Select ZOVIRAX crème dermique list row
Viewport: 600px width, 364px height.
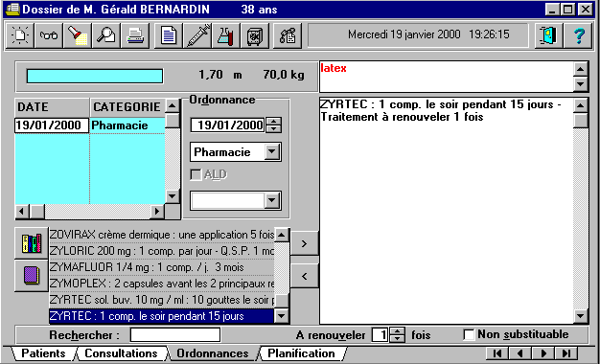(x=162, y=235)
